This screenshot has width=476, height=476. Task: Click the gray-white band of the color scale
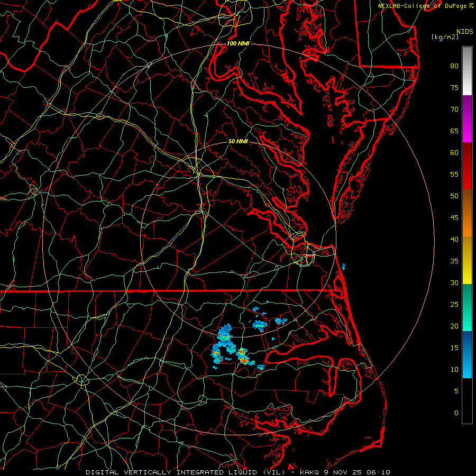467,71
